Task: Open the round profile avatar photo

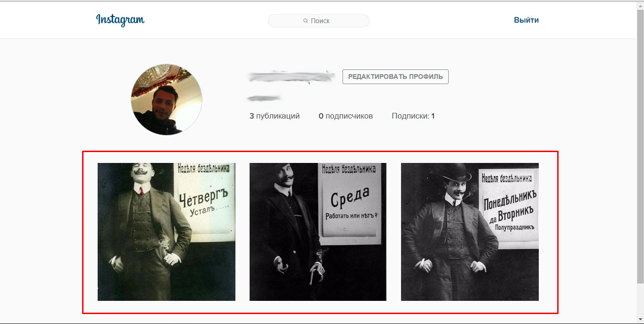Action: pyautogui.click(x=166, y=99)
